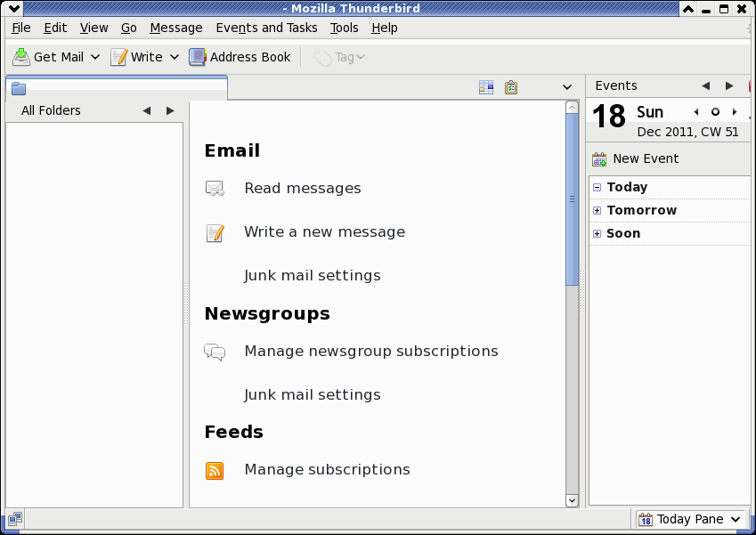The image size is (756, 535).
Task: Open Junk mail settings under Email
Action: click(313, 275)
